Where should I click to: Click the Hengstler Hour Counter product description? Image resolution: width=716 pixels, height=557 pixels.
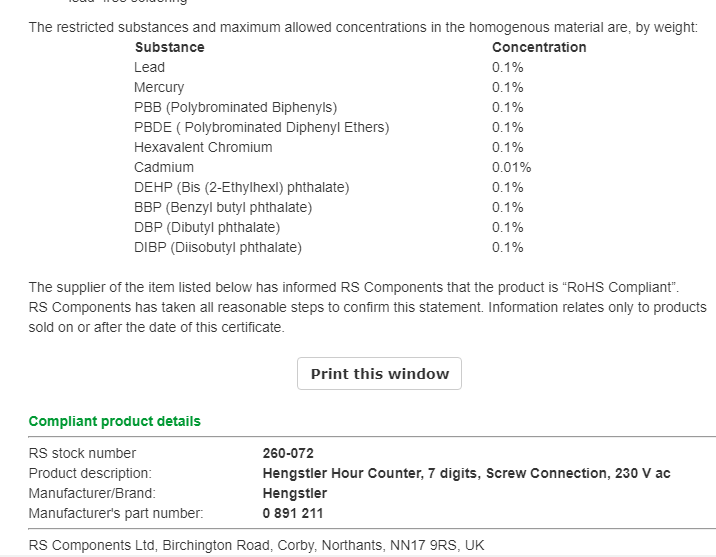coord(466,473)
